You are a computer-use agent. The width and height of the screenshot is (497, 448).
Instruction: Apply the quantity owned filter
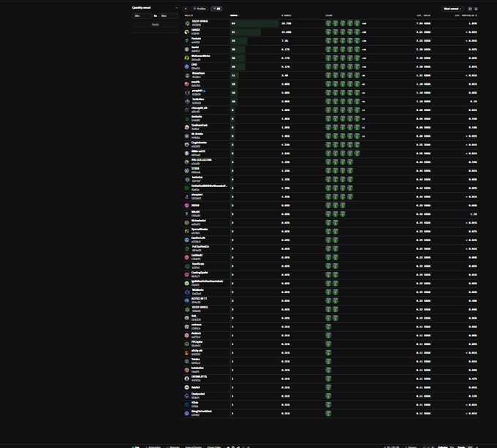pos(155,25)
